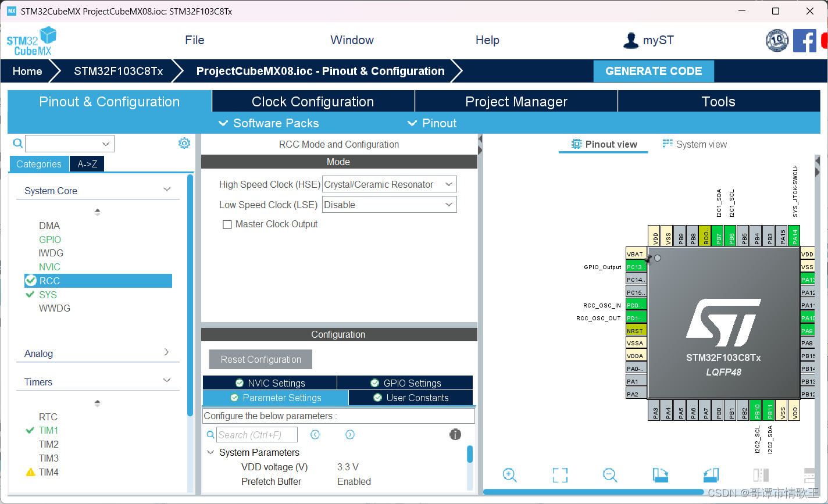Select NVIC in the System Core list
Screen dimensions: 828x504
49,267
